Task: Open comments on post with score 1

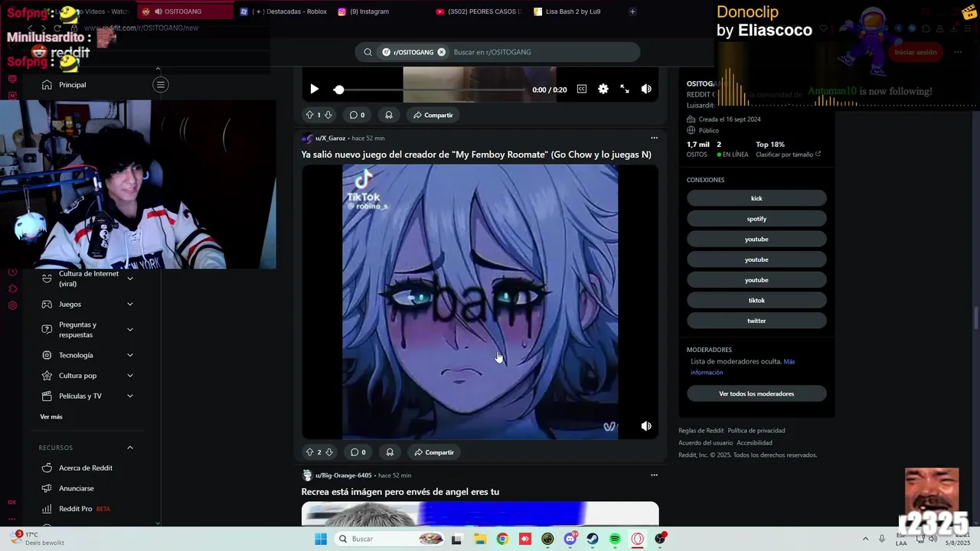Action: click(x=357, y=115)
